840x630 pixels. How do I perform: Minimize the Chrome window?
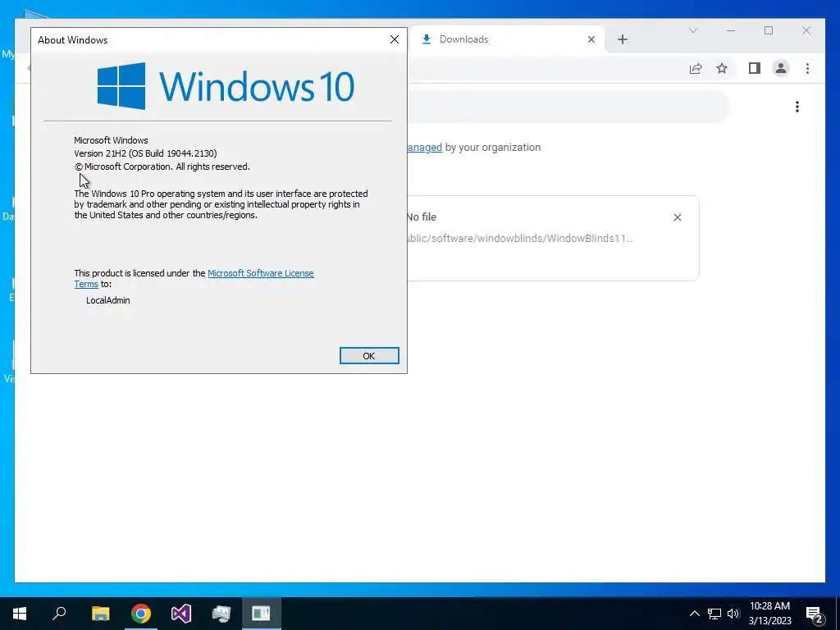(731, 30)
